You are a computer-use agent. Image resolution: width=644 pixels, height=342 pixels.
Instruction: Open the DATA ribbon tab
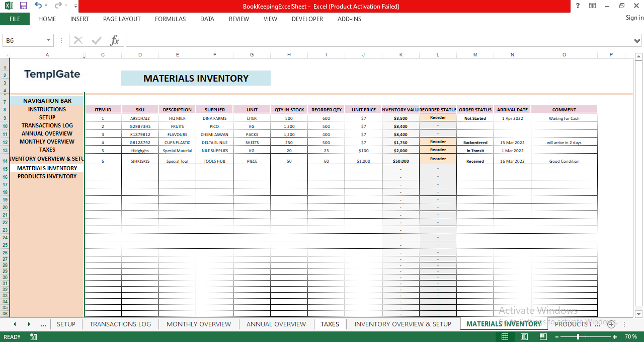pos(207,19)
